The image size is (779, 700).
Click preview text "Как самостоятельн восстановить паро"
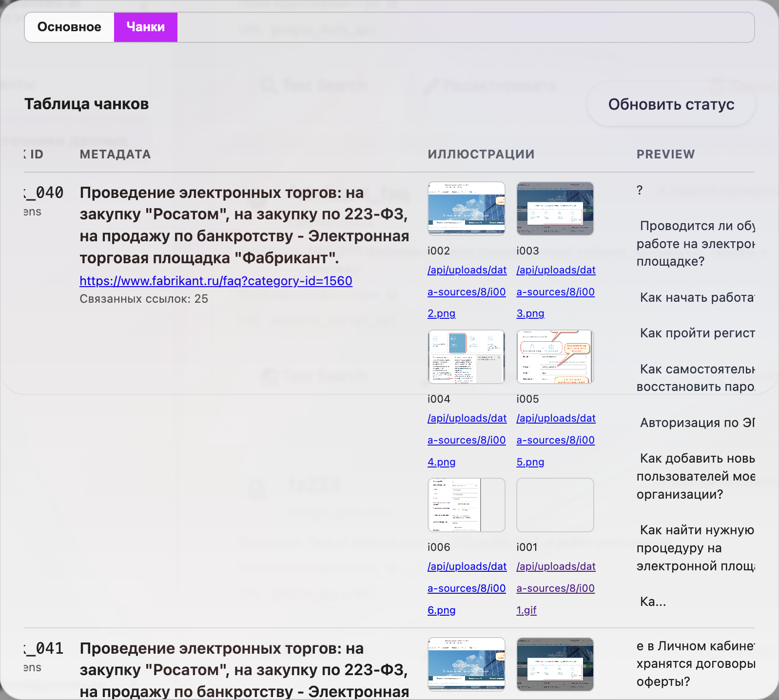coord(696,378)
